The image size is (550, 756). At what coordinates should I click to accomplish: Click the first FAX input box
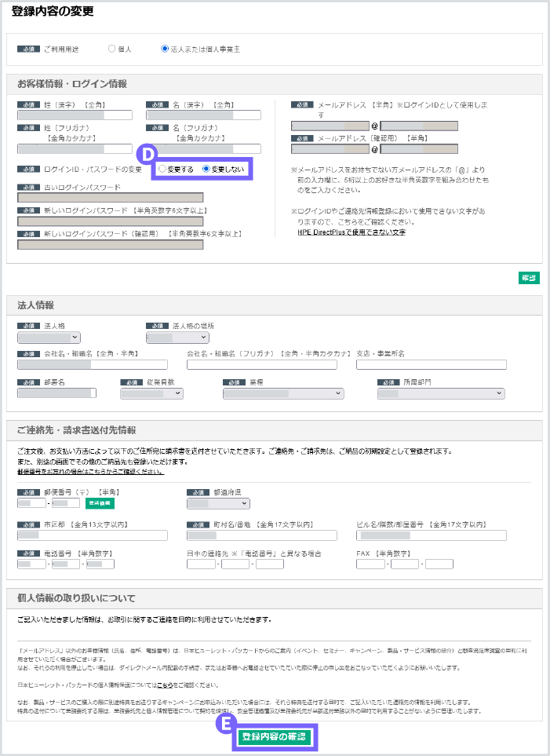[x=370, y=564]
